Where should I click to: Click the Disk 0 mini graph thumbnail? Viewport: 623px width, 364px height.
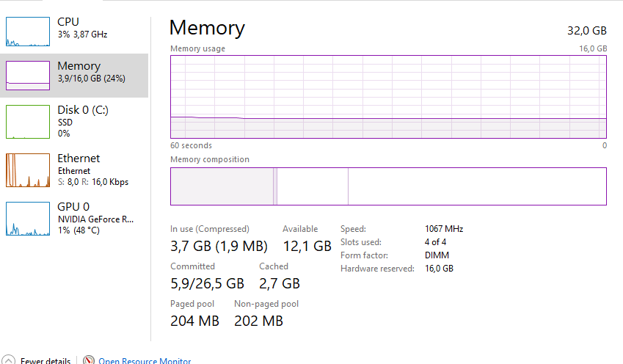28,122
